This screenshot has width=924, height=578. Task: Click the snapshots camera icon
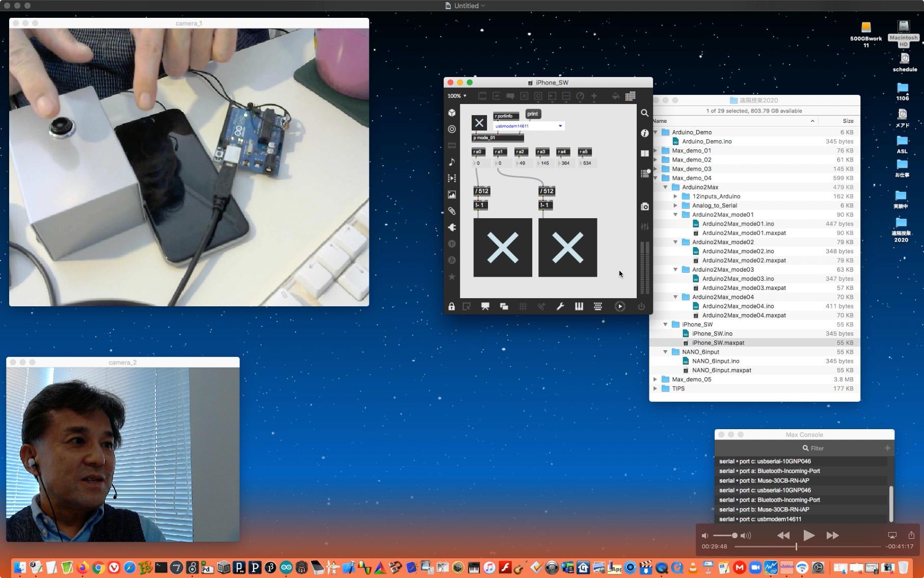click(x=645, y=206)
